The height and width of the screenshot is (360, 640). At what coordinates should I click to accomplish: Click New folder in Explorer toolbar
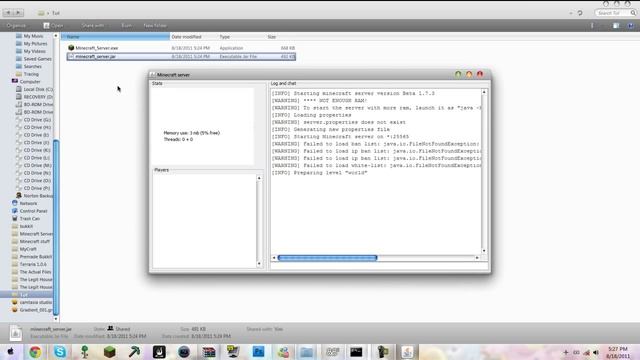[155, 25]
